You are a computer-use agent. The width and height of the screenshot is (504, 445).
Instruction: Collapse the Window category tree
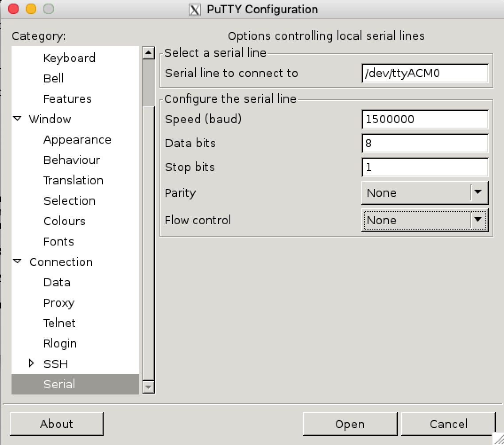click(17, 119)
